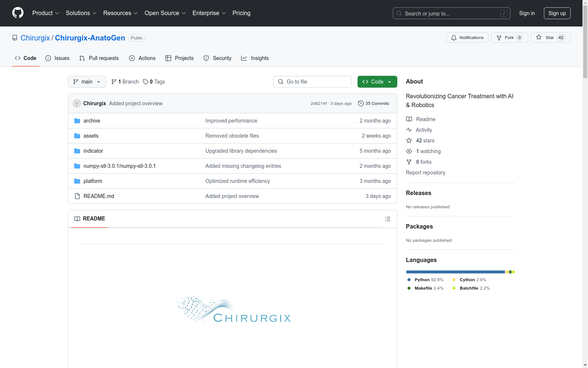Open the 'Upgraded library dependencies' commit message
This screenshot has width=588, height=368.
click(241, 151)
